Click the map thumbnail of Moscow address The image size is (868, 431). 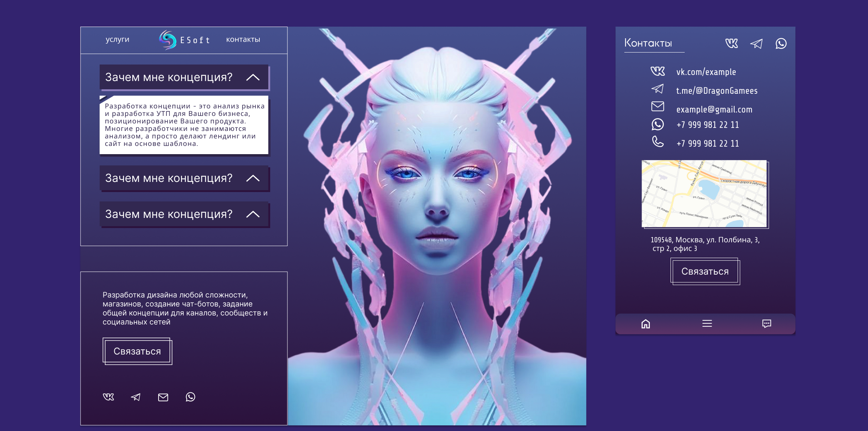[x=705, y=194]
